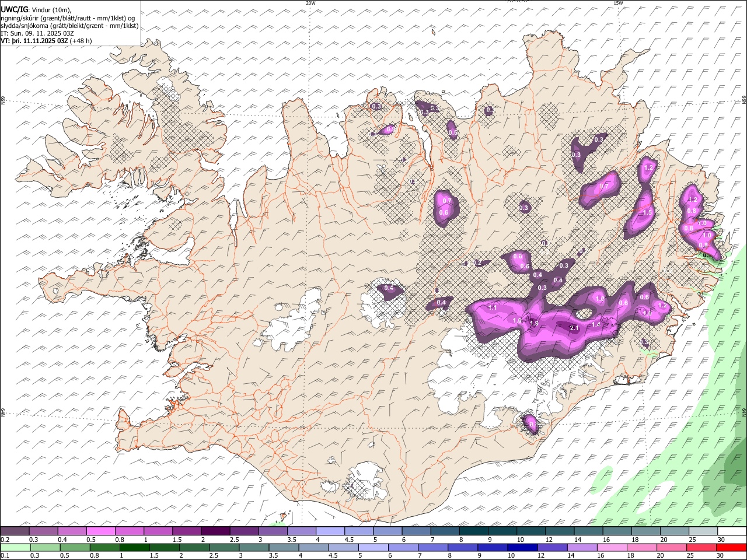Click the 0.2 label under the purple scale

click(5, 540)
